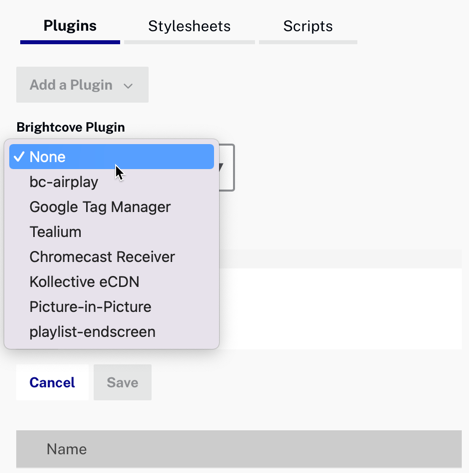Screen dimensions: 469x473
Task: Choose Chromecast Receiver from the list
Action: click(x=111, y=257)
